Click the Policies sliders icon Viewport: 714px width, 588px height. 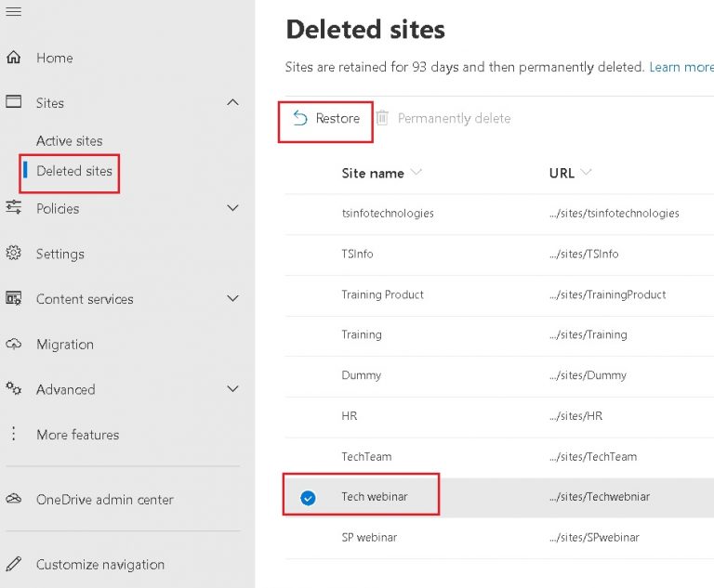pos(13,208)
